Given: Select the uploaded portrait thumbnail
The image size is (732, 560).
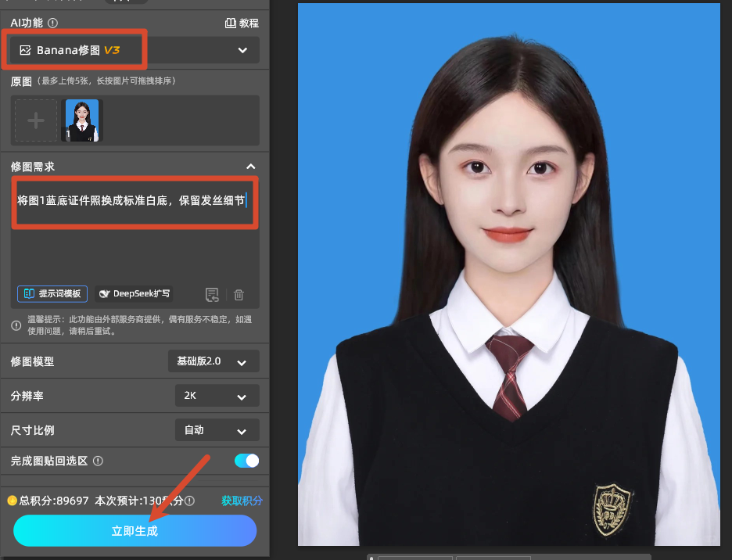Looking at the screenshot, I should (x=81, y=120).
